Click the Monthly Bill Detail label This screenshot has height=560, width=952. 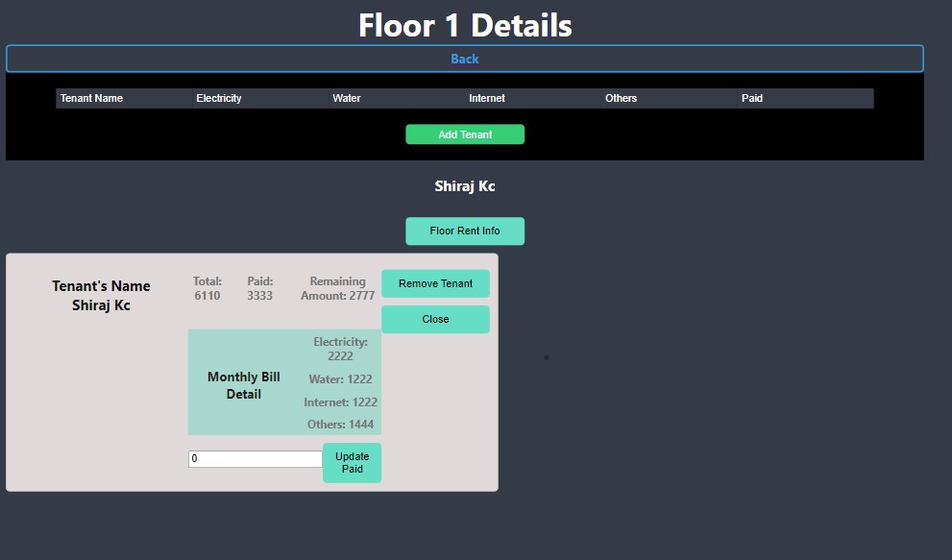point(243,383)
